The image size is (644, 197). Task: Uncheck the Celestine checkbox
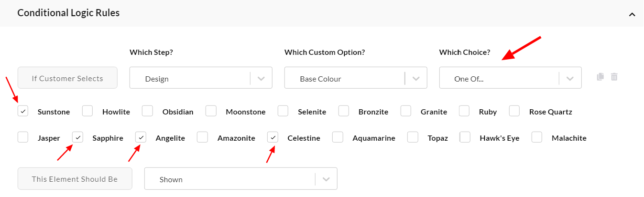tap(273, 137)
